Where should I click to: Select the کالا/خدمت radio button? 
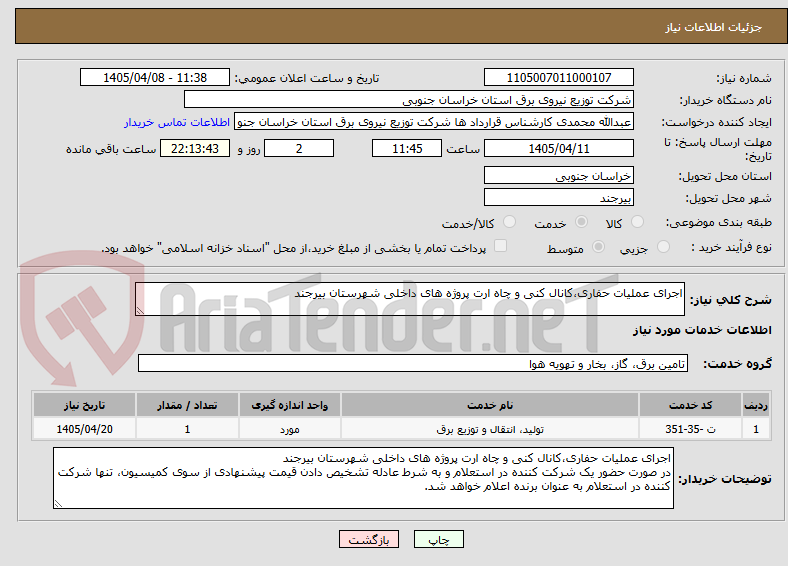[x=510, y=222]
